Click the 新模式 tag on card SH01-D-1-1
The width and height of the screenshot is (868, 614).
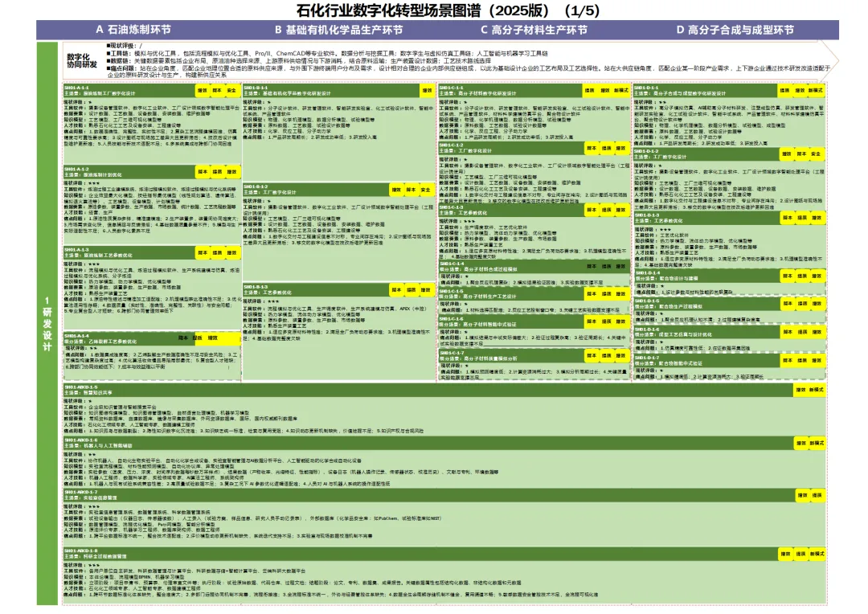(x=816, y=90)
